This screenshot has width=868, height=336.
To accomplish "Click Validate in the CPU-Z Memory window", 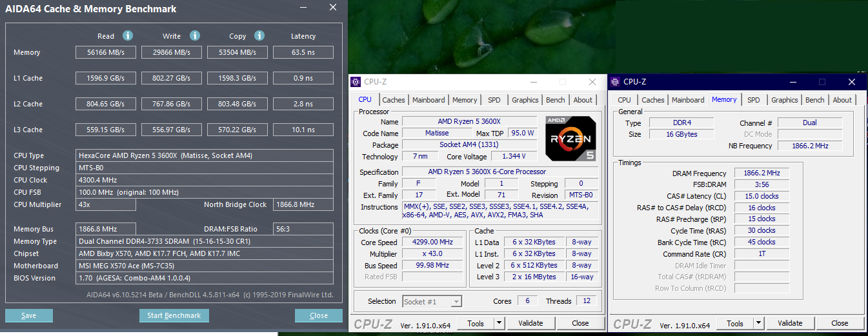I will point(790,324).
